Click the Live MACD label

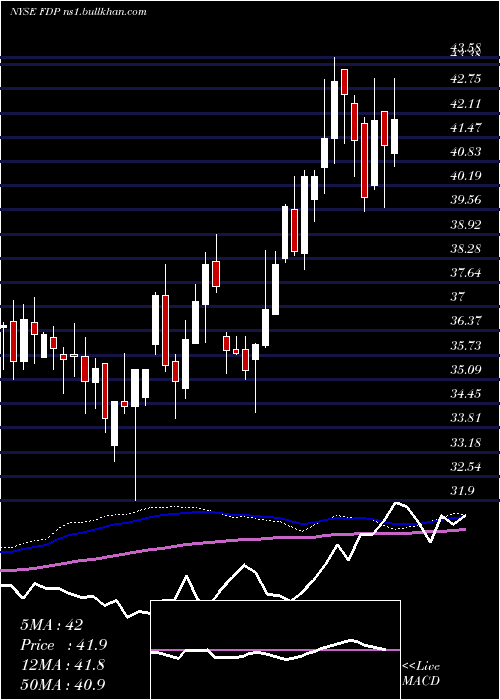tap(421, 674)
